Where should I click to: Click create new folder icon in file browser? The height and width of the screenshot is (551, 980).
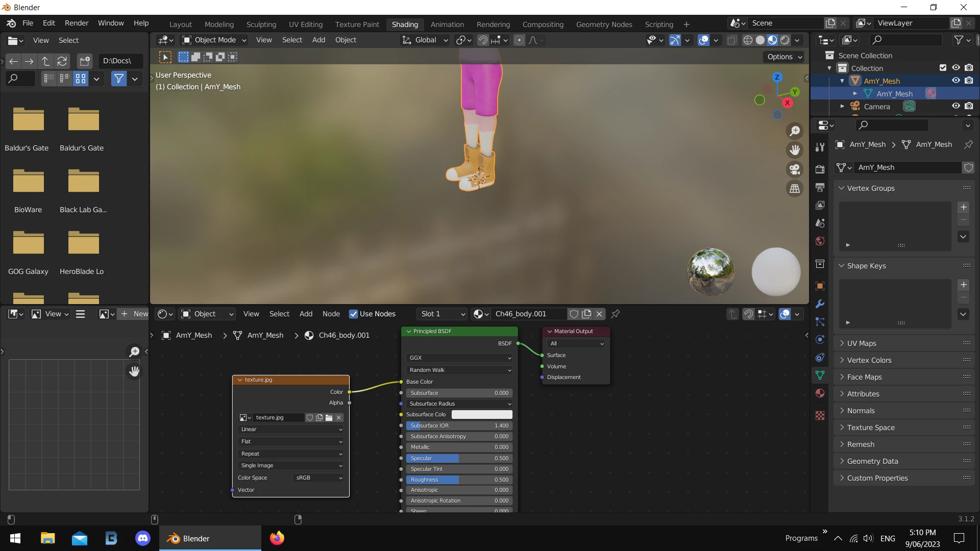coord(85,61)
